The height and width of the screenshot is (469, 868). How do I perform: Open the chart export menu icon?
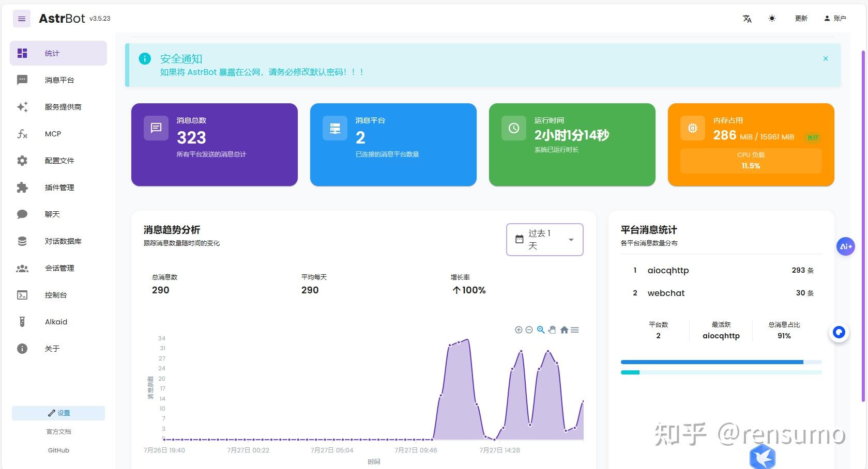[575, 330]
